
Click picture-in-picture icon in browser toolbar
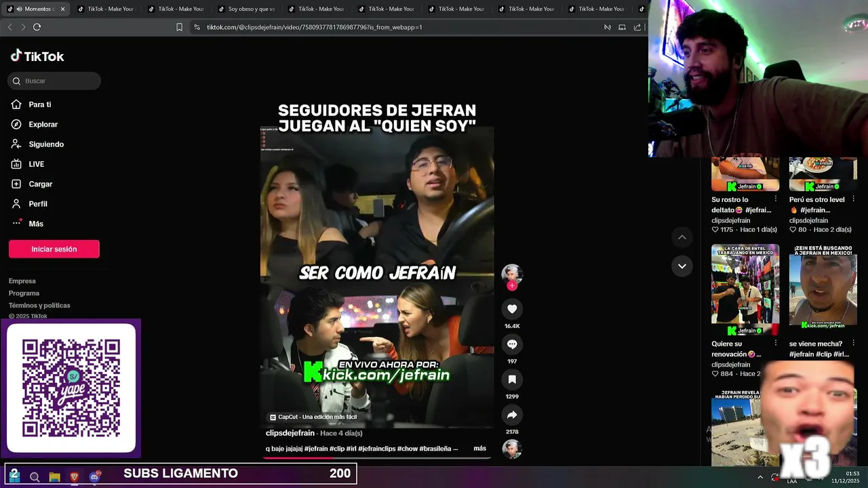coord(622,27)
